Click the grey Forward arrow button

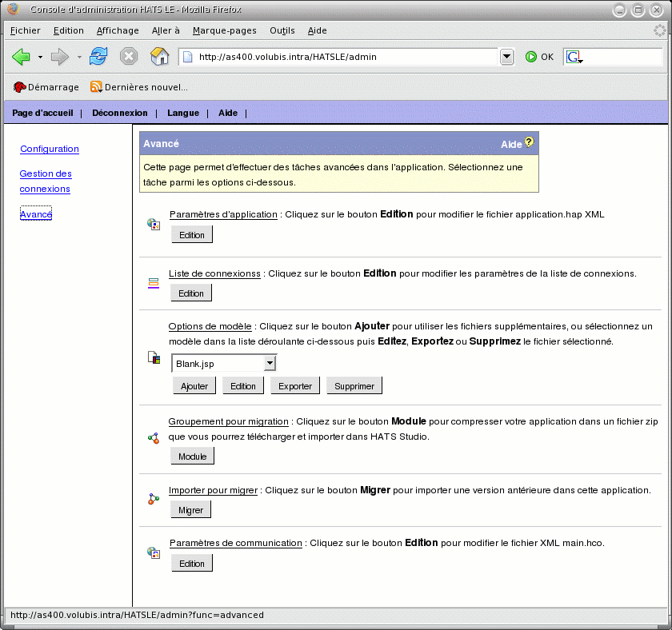pos(59,57)
